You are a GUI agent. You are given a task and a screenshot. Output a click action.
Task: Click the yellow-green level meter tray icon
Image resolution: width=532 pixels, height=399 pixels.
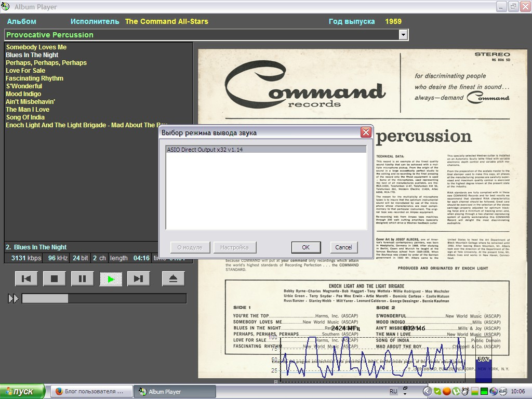pos(475,392)
